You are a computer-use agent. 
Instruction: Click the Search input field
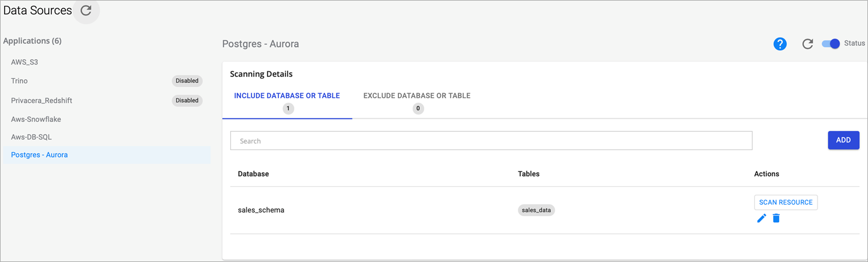coord(491,141)
